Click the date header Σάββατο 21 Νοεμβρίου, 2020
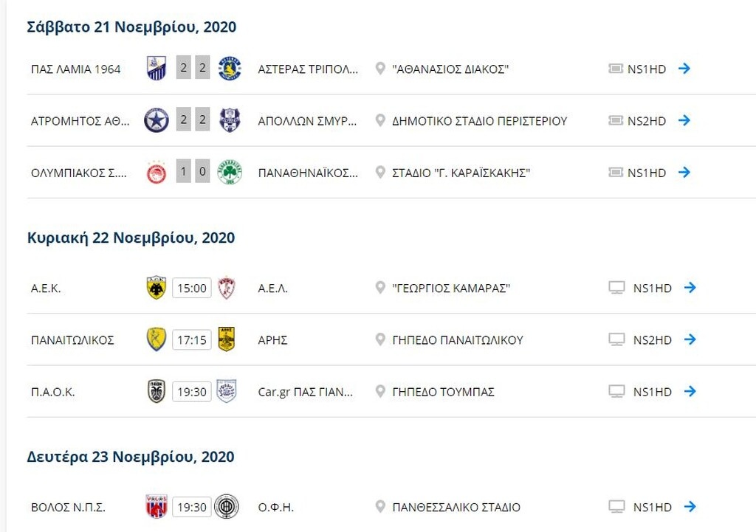Image resolution: width=756 pixels, height=532 pixels. [x=131, y=27]
